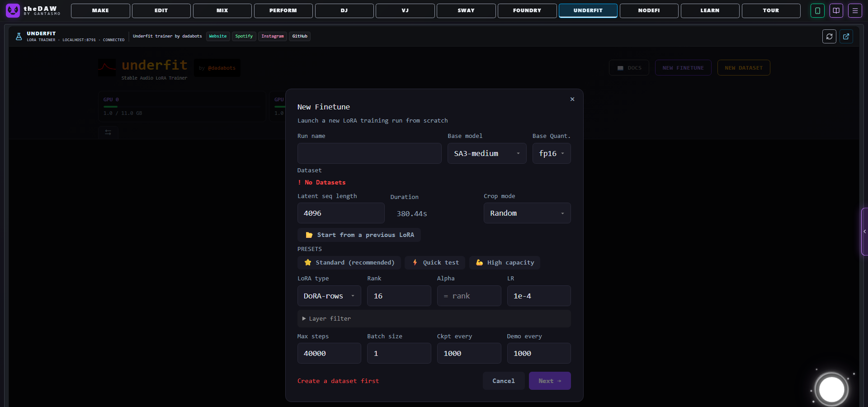
Task: Focus the Run name input field
Action: click(x=369, y=153)
